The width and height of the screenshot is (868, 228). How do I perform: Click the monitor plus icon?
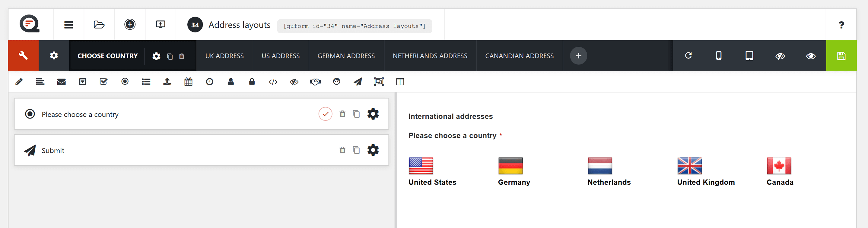point(161,24)
